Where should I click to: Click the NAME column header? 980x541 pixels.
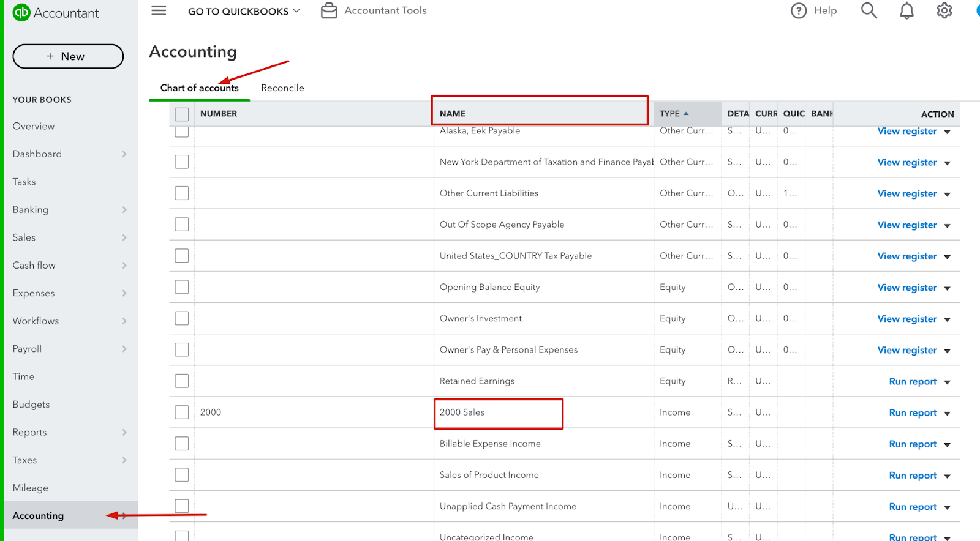(453, 114)
